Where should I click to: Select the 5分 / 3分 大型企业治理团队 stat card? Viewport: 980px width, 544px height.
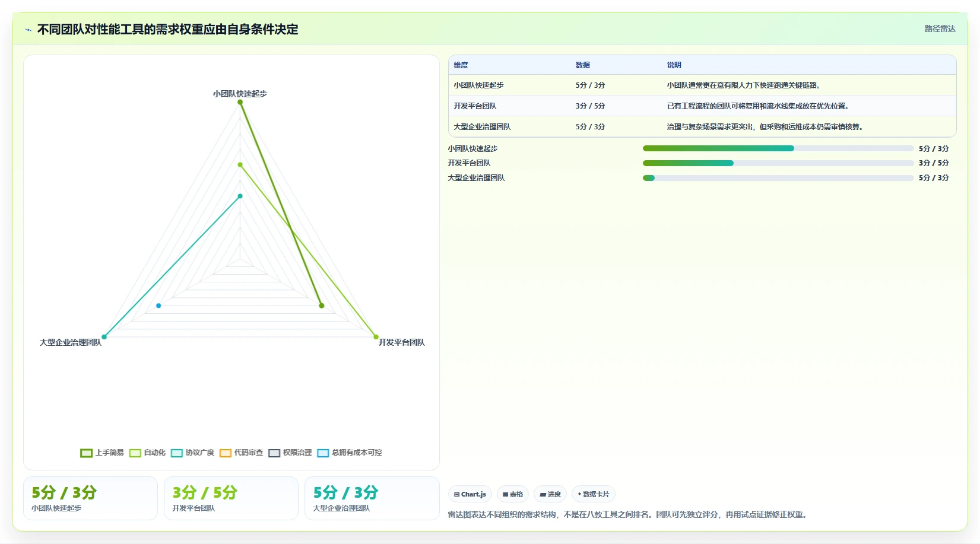pyautogui.click(x=372, y=498)
